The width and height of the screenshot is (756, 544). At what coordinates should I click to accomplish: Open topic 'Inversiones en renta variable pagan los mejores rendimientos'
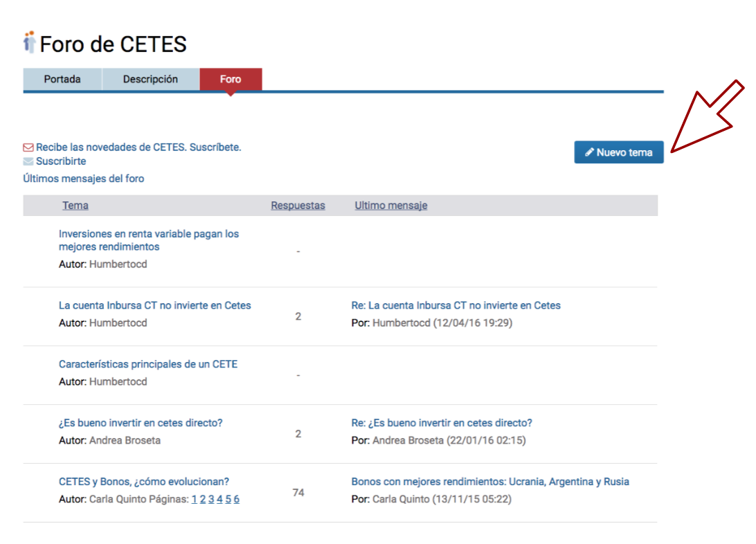click(x=148, y=240)
